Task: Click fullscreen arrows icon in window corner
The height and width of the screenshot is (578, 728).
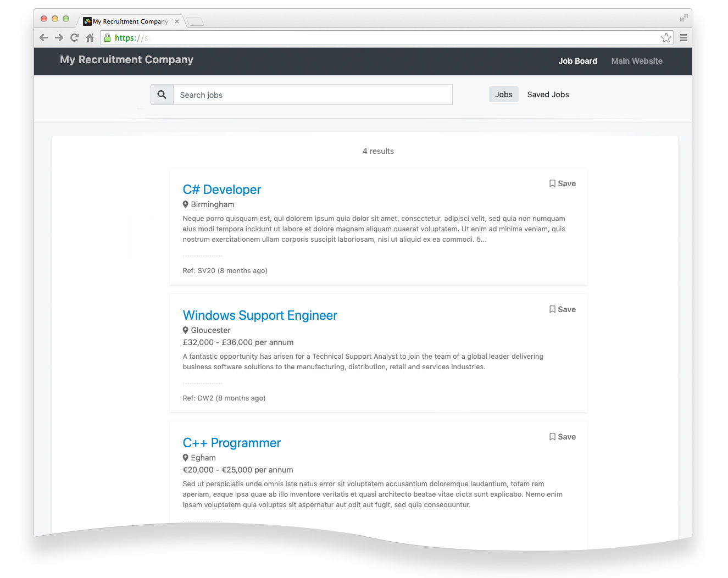Action: 683,18
